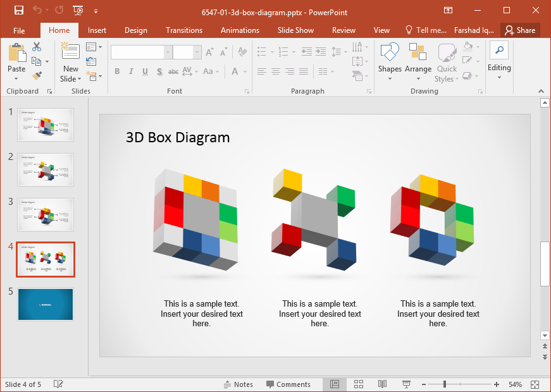Select the Format Painter brush
The width and height of the screenshot is (551, 392).
[37, 76]
